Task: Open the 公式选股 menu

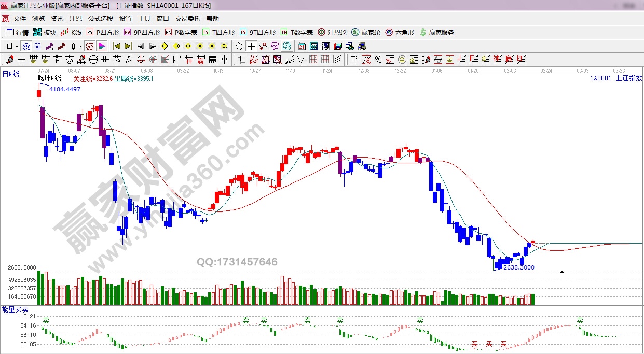Action: [101, 18]
